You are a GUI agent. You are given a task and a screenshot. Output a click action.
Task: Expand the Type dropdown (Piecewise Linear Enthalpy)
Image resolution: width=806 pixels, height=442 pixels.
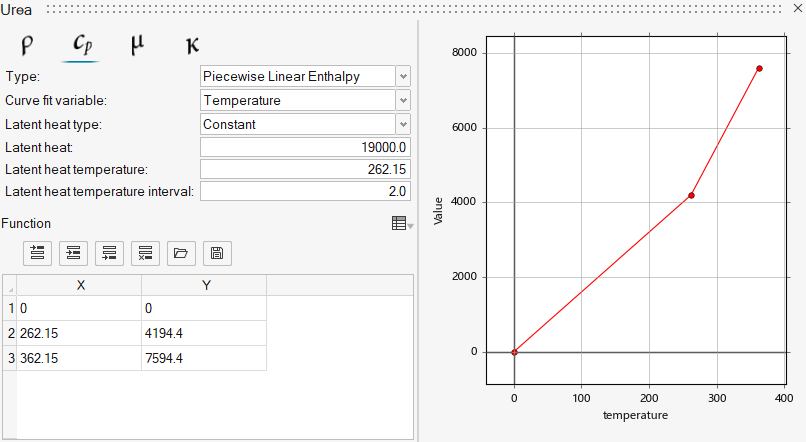[x=403, y=76]
